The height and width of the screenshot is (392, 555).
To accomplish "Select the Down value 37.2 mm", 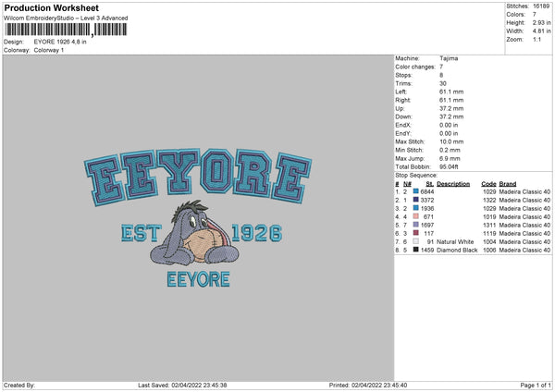I will 451,116.
